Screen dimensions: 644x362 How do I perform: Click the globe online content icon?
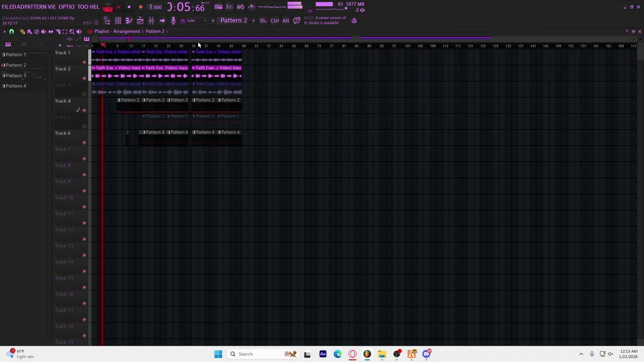(354, 21)
